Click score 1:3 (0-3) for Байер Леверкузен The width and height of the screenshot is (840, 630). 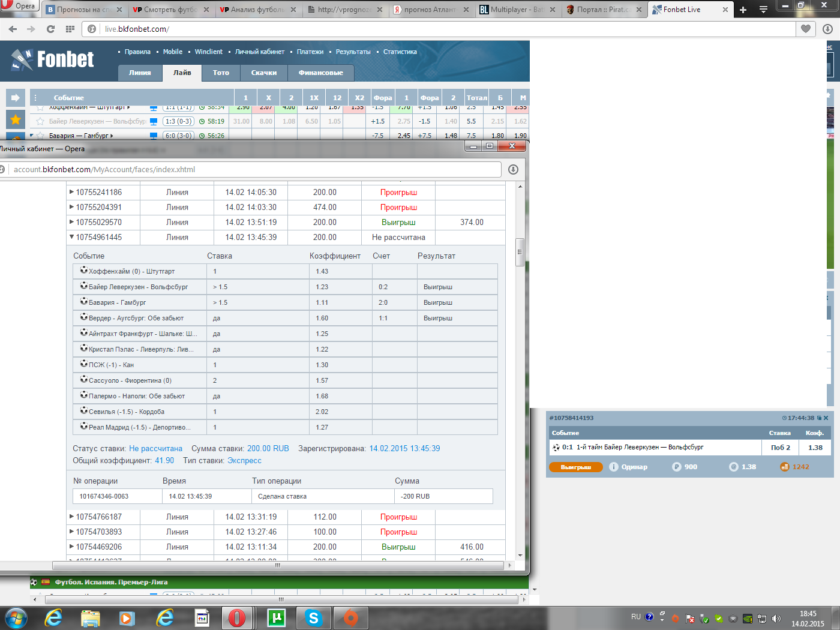pyautogui.click(x=179, y=121)
